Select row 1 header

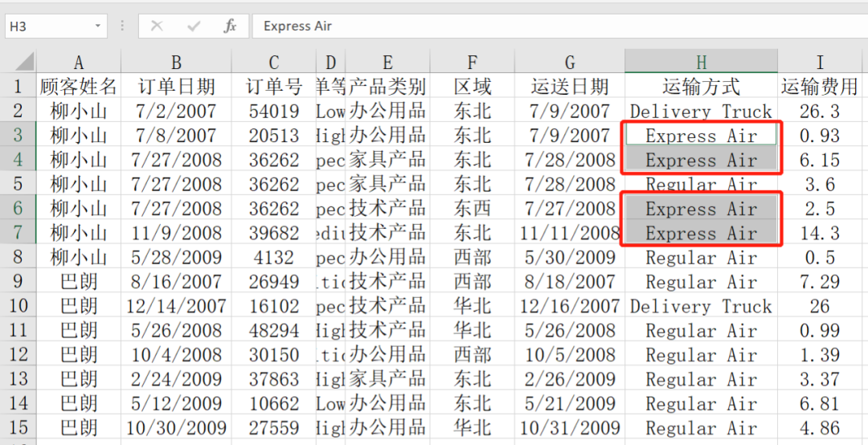click(18, 86)
